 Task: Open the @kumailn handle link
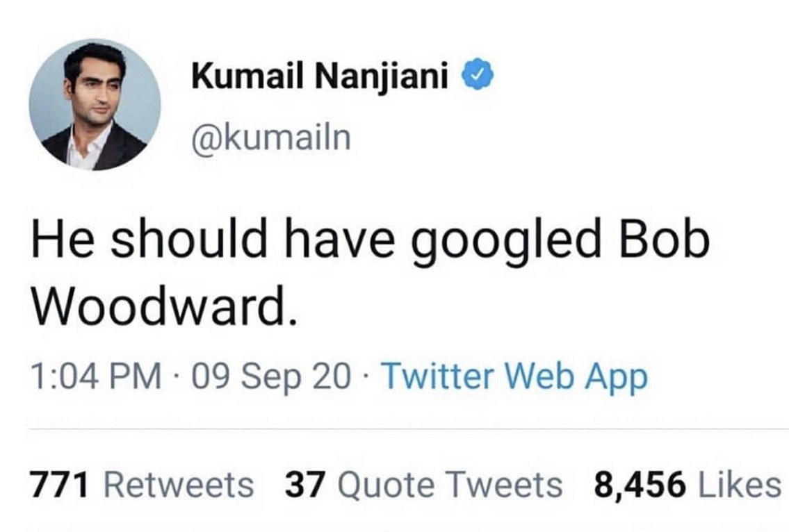271,137
